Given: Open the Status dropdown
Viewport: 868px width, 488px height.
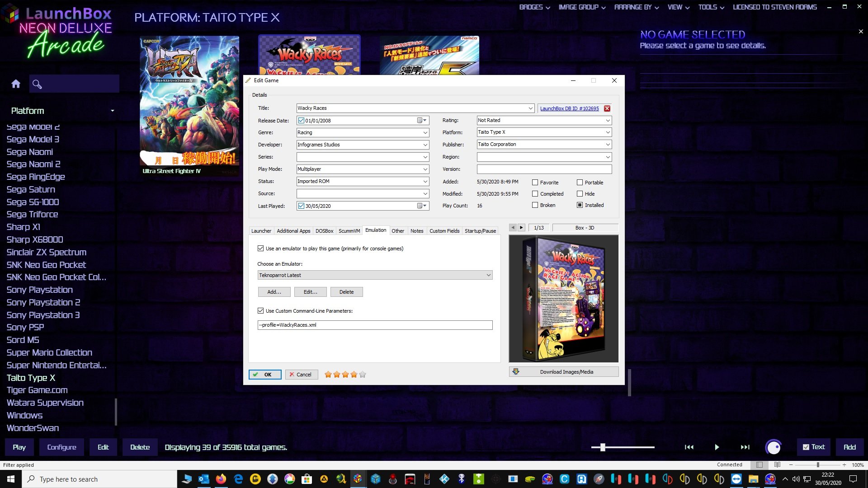Looking at the screenshot, I should tap(425, 182).
